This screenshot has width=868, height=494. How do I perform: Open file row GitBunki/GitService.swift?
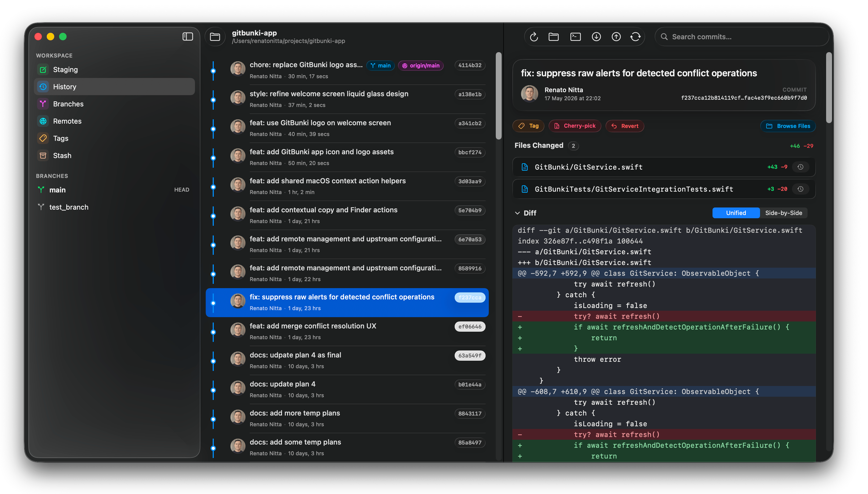click(664, 167)
